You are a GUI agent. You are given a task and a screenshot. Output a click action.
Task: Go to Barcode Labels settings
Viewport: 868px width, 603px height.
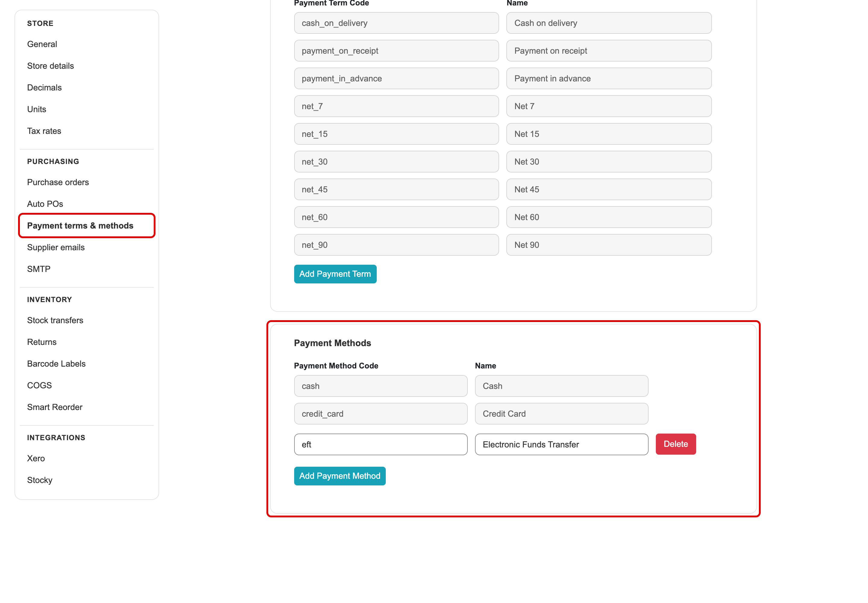pos(56,364)
